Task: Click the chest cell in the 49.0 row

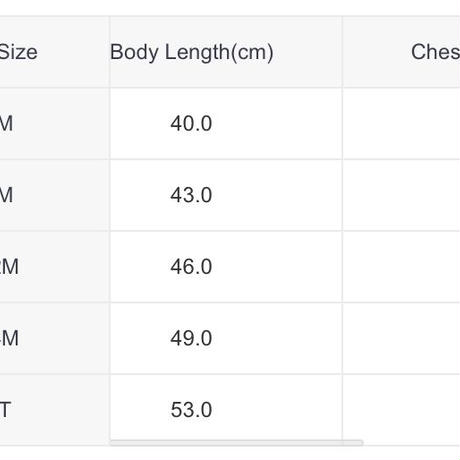Action: (x=401, y=338)
